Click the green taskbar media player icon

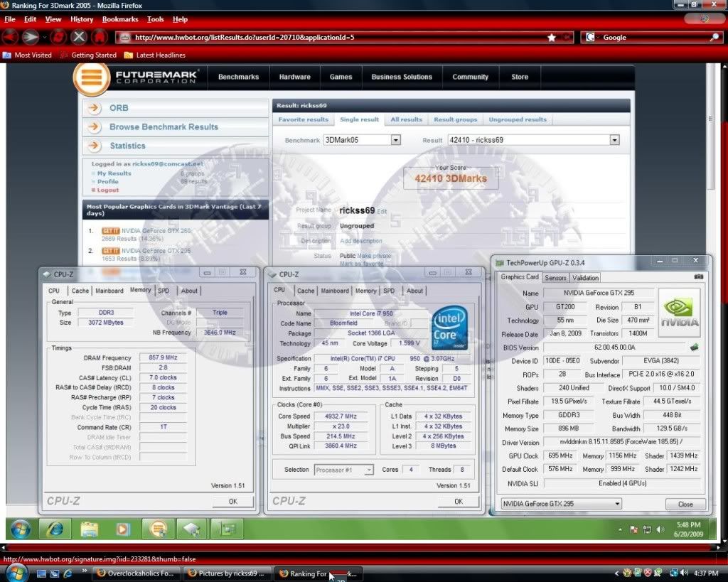[123, 529]
